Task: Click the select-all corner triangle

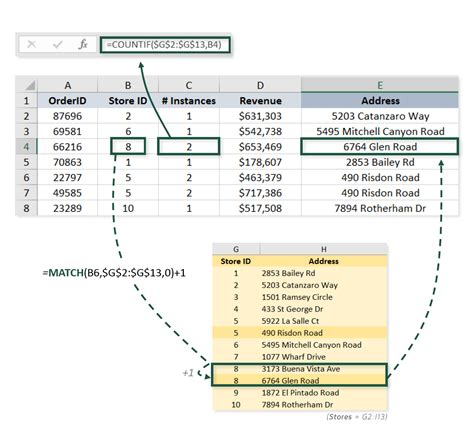Action: (x=30, y=86)
